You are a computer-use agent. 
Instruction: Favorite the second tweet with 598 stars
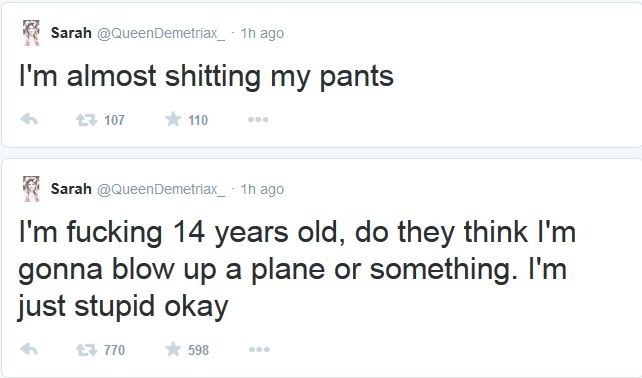tap(173, 349)
